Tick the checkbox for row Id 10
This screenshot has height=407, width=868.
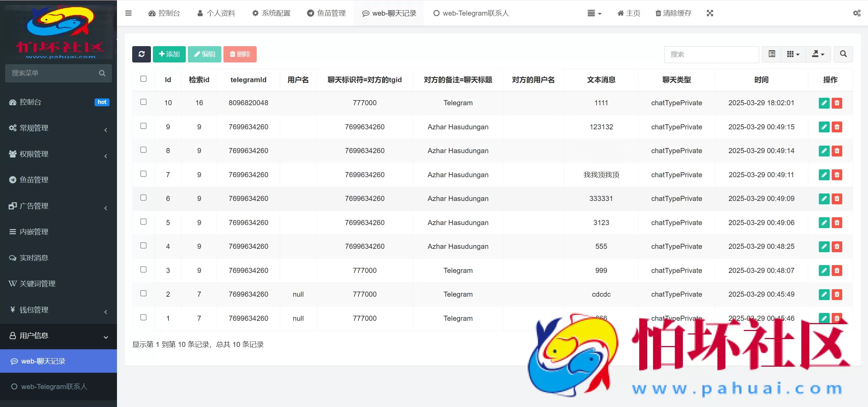[144, 102]
